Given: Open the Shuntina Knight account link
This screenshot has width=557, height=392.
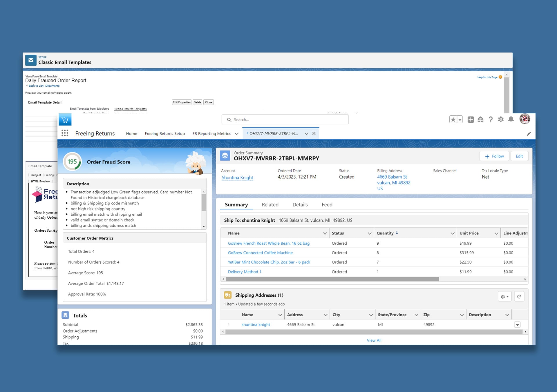Looking at the screenshot, I should (237, 177).
